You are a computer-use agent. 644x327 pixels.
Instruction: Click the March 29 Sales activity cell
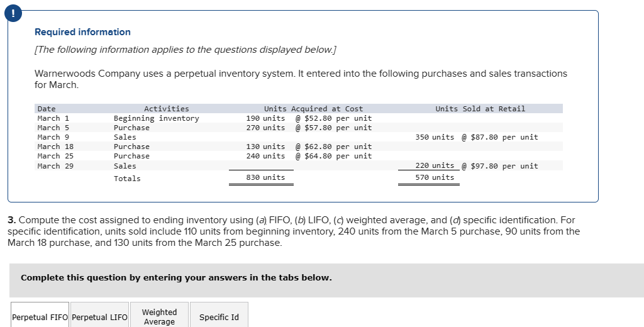pyautogui.click(x=125, y=166)
